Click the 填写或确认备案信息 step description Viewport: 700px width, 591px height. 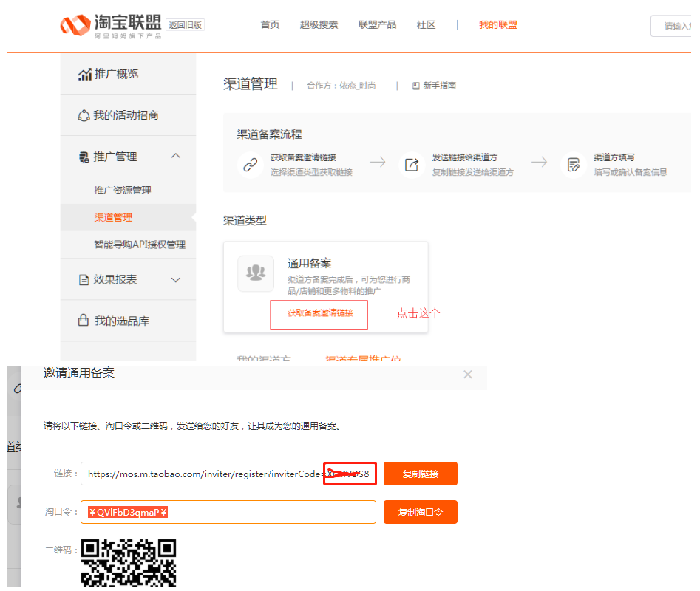pos(631,172)
